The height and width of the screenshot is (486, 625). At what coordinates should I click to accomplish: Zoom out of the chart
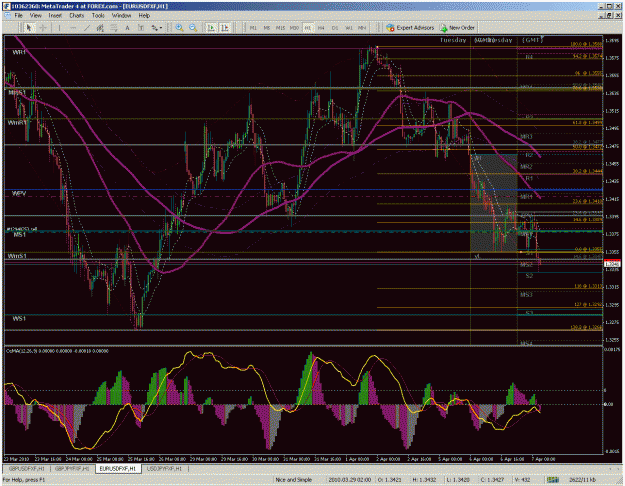[x=193, y=28]
